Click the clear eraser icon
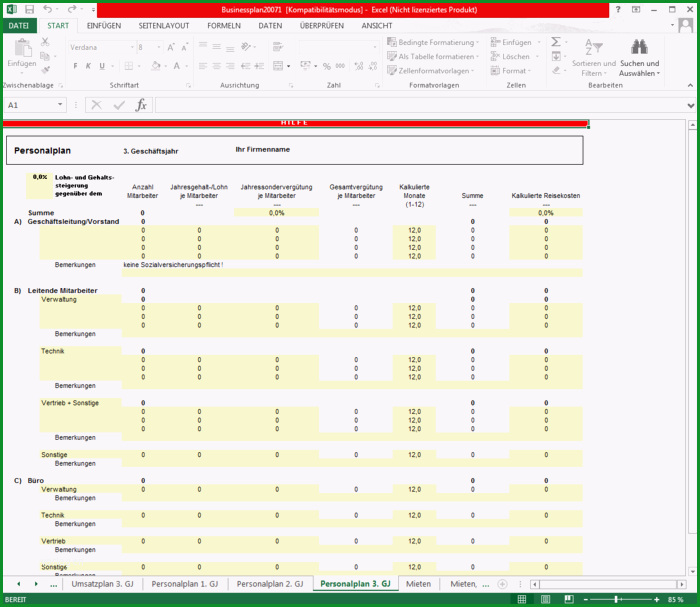Image resolution: width=700 pixels, height=607 pixels. point(556,71)
